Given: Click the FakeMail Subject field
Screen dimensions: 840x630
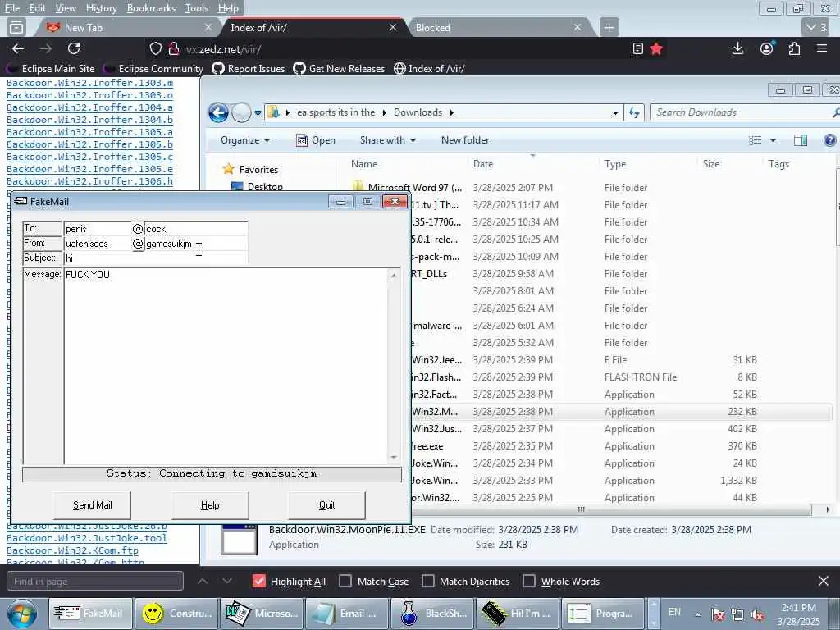Looking at the screenshot, I should pos(156,258).
